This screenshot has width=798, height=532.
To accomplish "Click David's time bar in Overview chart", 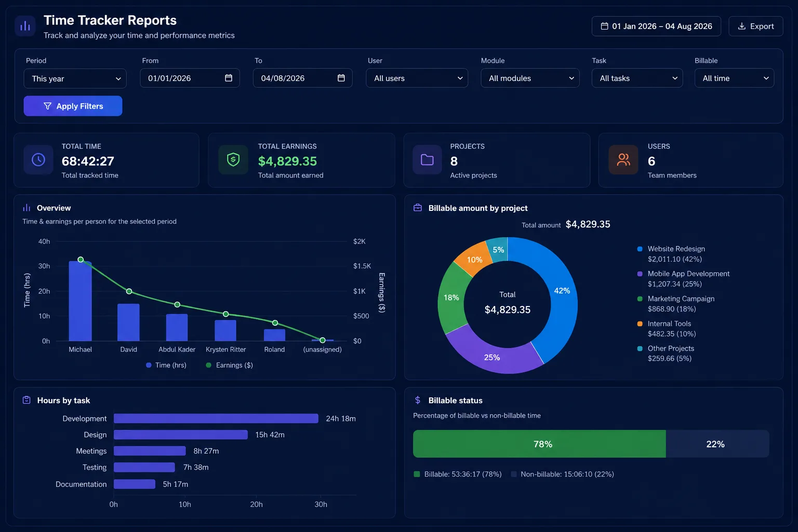I will click(x=128, y=323).
